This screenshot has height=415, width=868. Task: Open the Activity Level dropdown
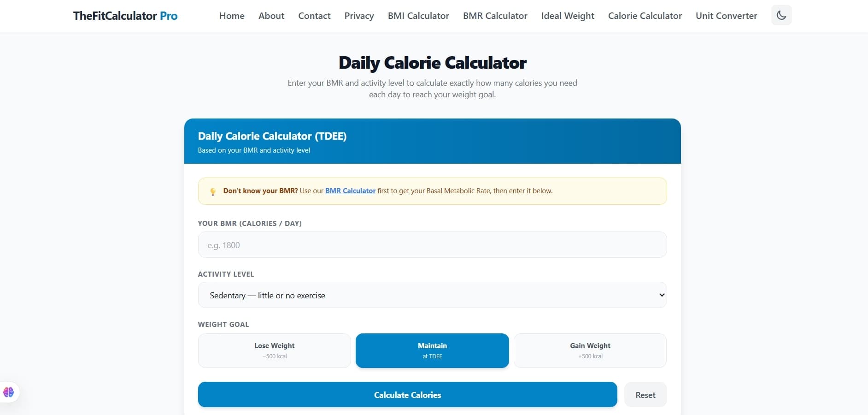tap(432, 295)
